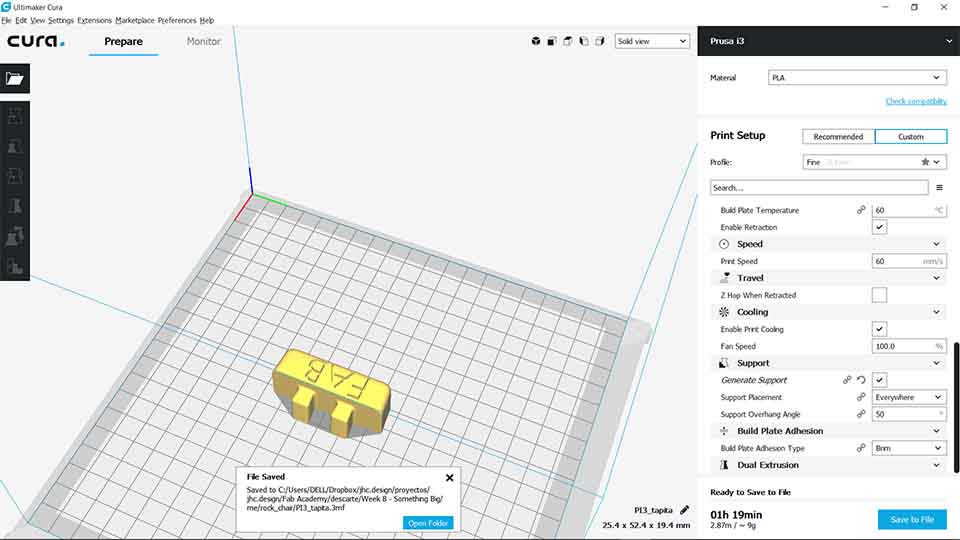
Task: Enable Z Hop When Retracted checkbox
Action: tap(879, 295)
